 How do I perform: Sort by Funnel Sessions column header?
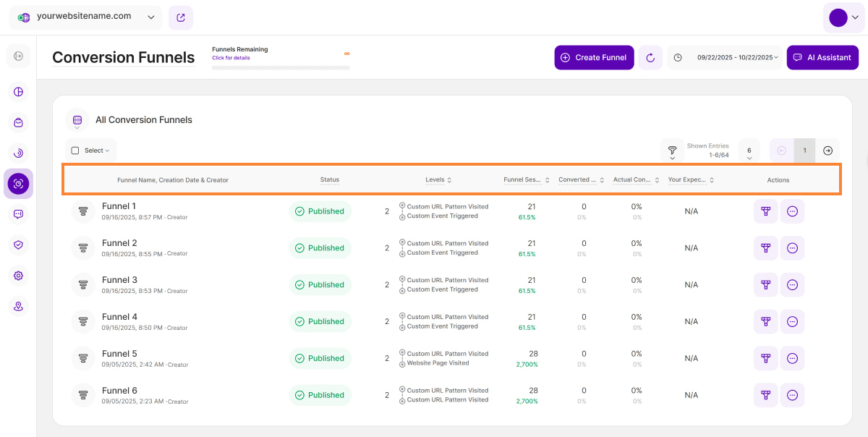[x=526, y=180]
